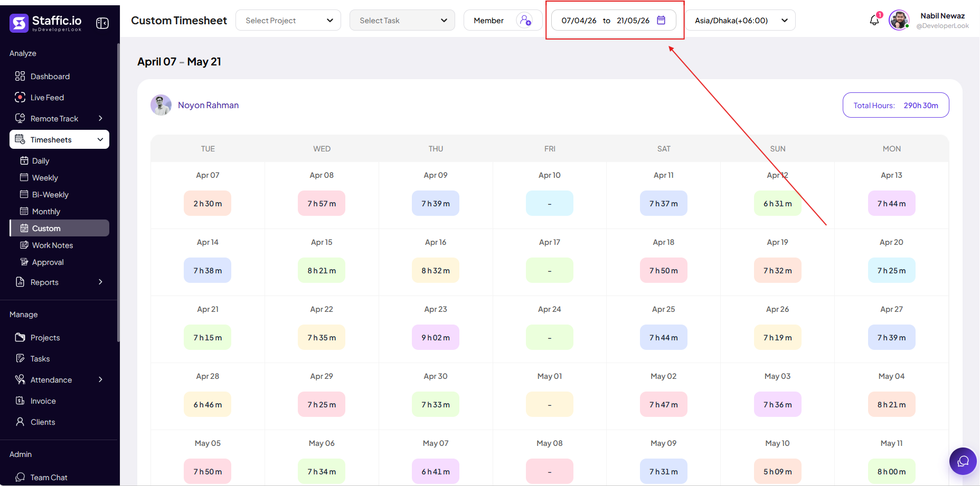Click the Projects folder icon
The image size is (980, 486).
pos(20,337)
